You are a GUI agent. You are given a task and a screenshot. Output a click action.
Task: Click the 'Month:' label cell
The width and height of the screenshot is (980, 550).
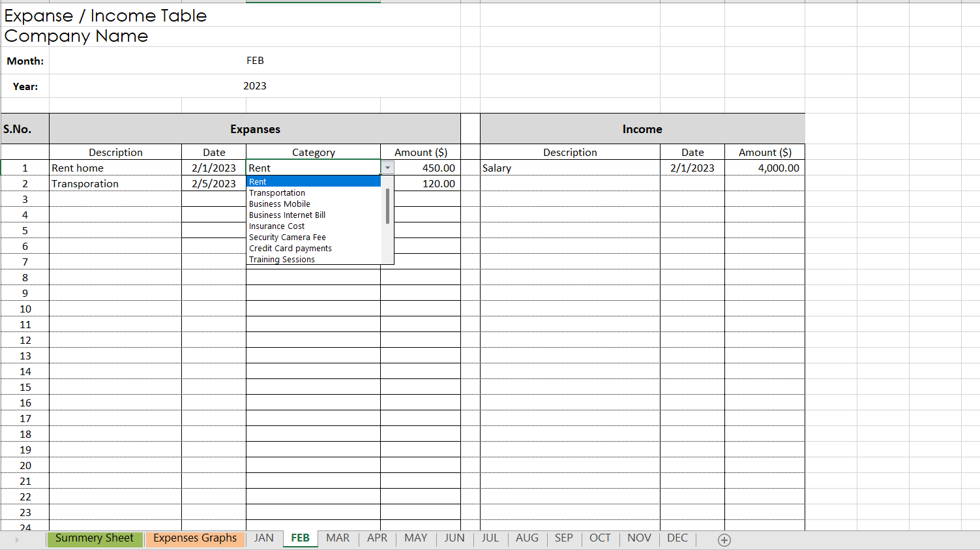[x=25, y=61]
